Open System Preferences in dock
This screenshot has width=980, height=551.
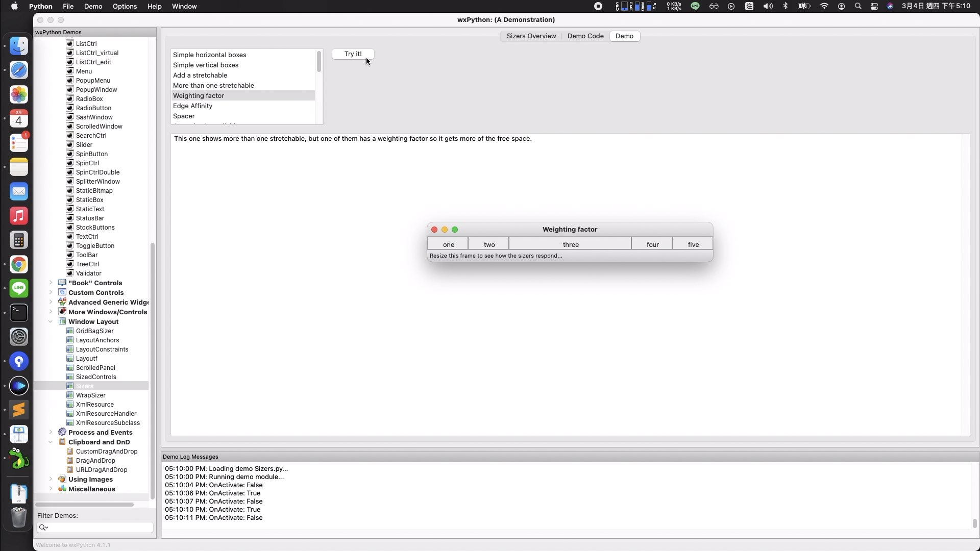pyautogui.click(x=19, y=337)
